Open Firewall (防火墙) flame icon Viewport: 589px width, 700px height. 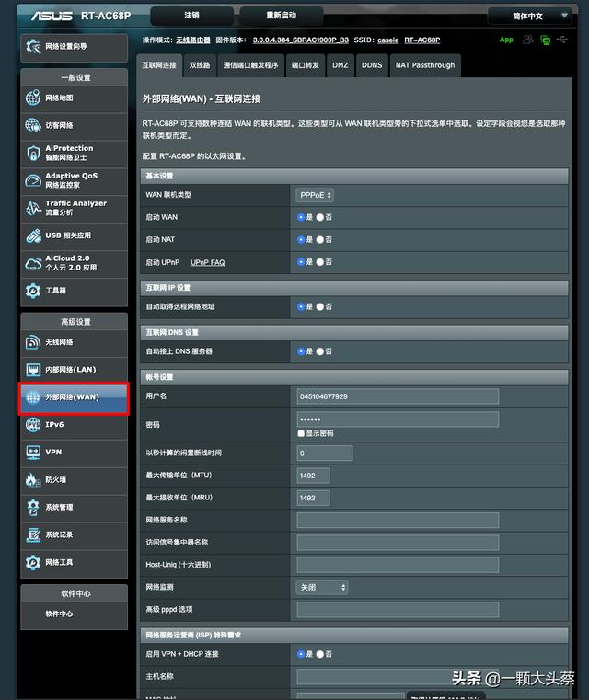(x=33, y=480)
